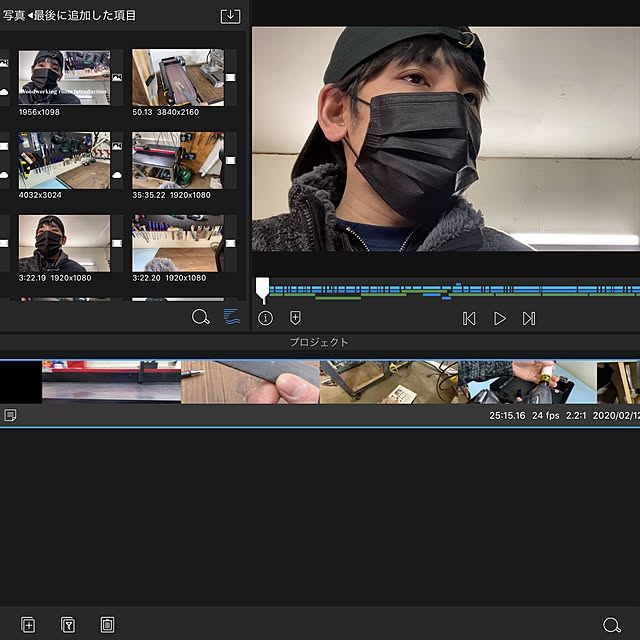Jump to the previous clip start
This screenshot has height=640, width=640.
(x=468, y=318)
